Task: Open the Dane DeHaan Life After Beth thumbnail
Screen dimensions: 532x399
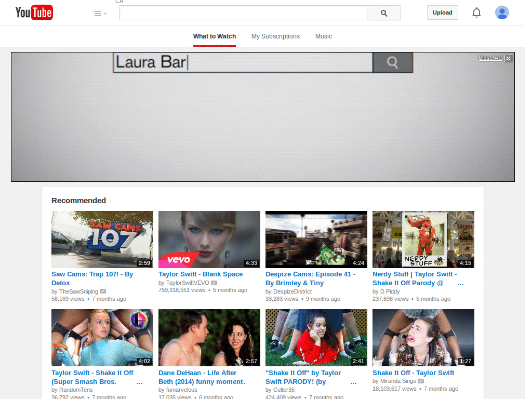Action: click(x=209, y=338)
